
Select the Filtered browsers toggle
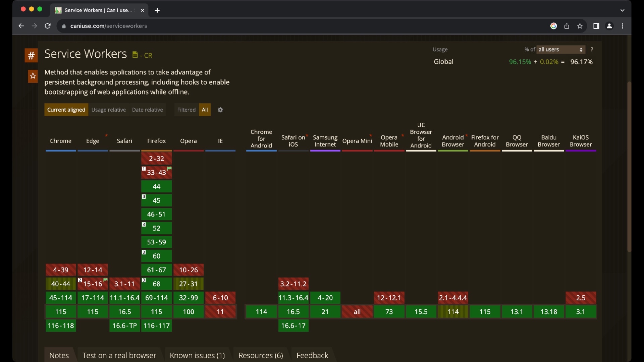pos(186,110)
